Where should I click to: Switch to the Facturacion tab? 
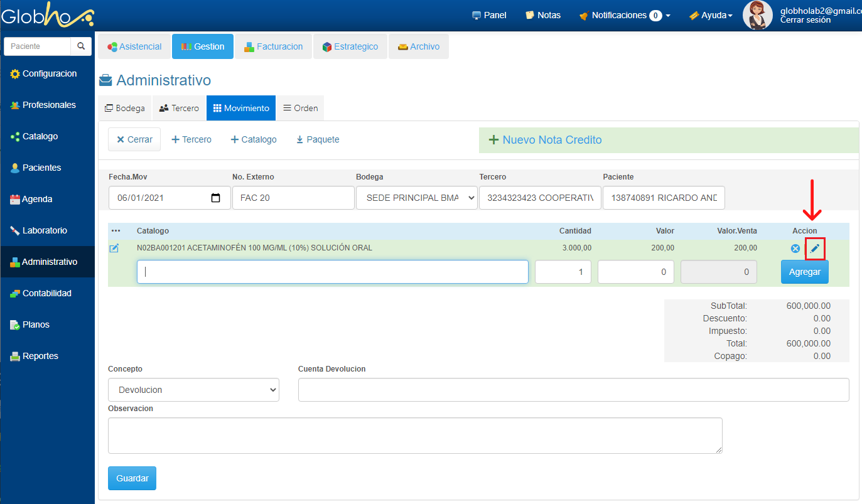click(x=274, y=46)
